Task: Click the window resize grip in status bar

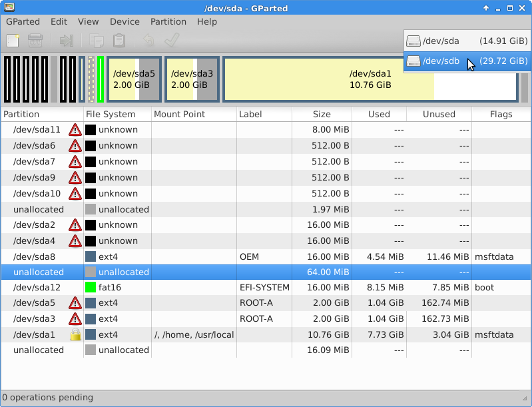Action: (x=525, y=399)
